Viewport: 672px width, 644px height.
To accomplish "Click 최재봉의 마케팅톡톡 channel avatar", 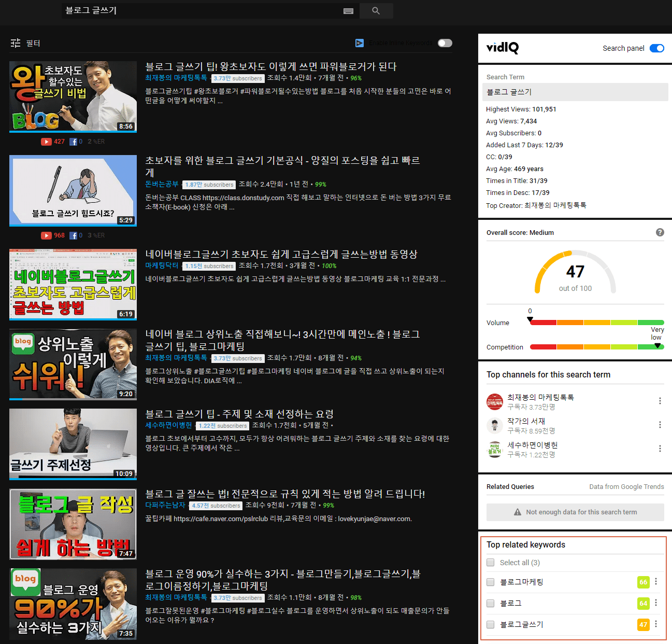I will (x=495, y=402).
